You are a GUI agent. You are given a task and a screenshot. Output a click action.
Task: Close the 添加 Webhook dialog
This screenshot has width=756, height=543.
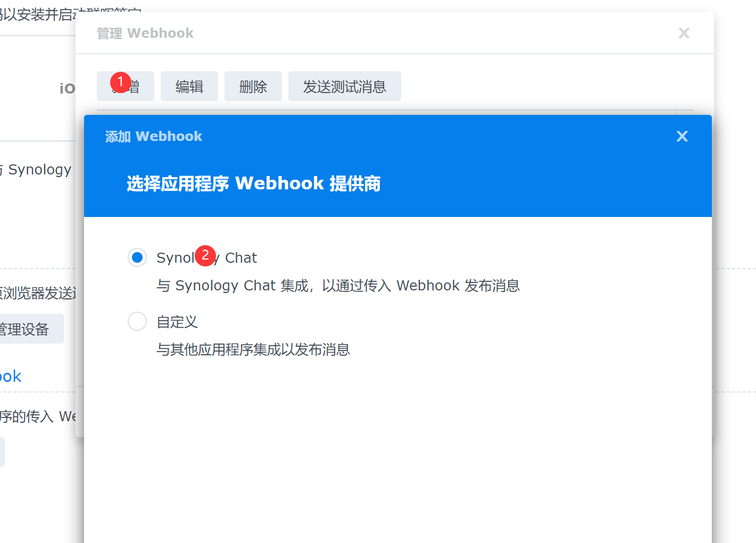tap(682, 136)
